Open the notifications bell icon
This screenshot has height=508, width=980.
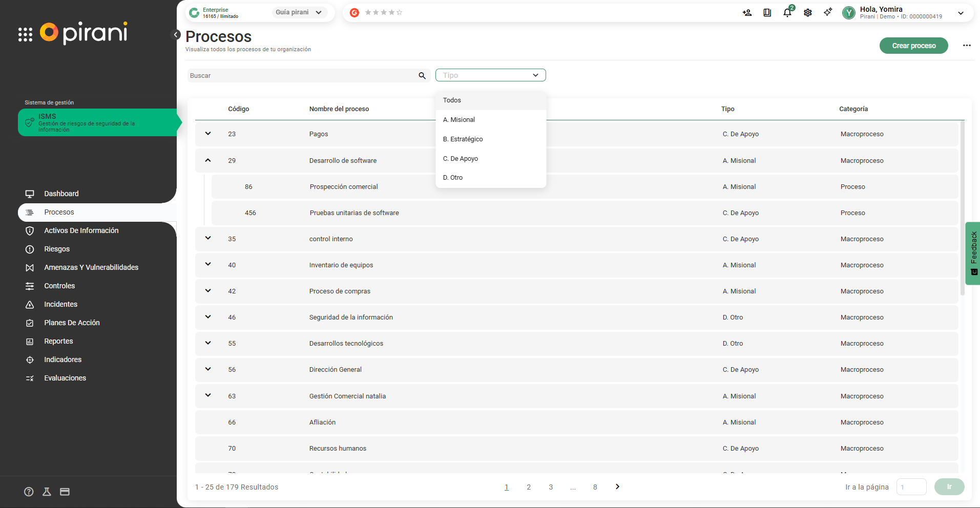tap(787, 13)
